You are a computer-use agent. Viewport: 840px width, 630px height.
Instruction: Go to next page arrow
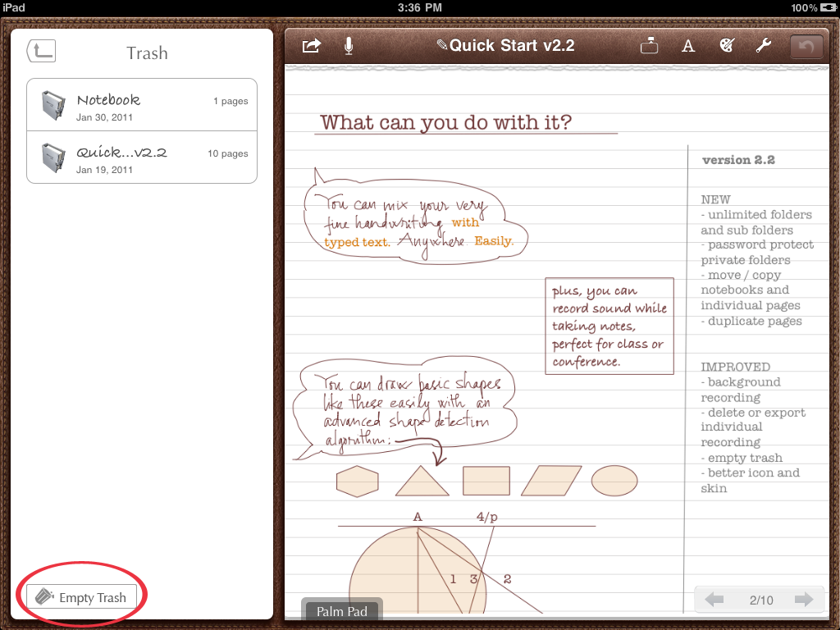pyautogui.click(x=804, y=600)
